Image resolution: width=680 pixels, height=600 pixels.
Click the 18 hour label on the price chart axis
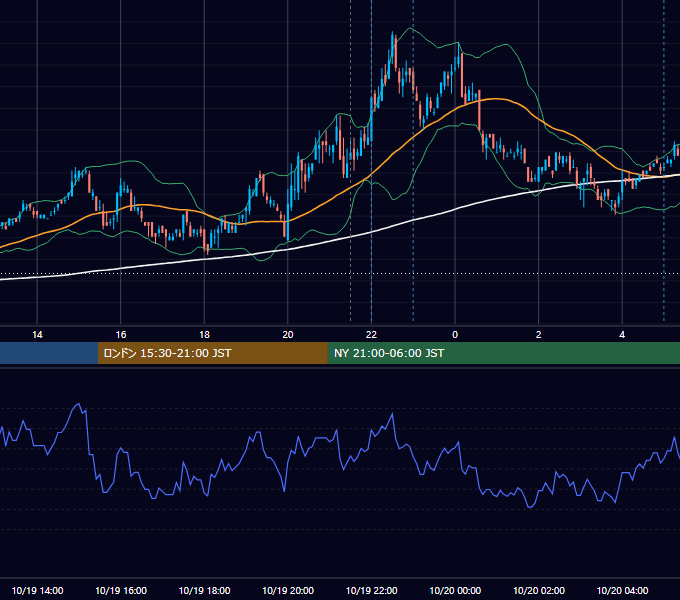pos(204,335)
